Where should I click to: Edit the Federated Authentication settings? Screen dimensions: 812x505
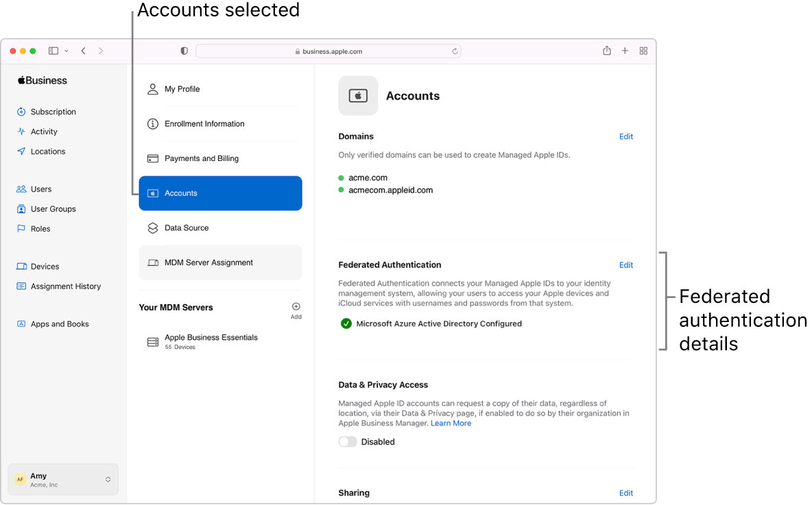(625, 264)
